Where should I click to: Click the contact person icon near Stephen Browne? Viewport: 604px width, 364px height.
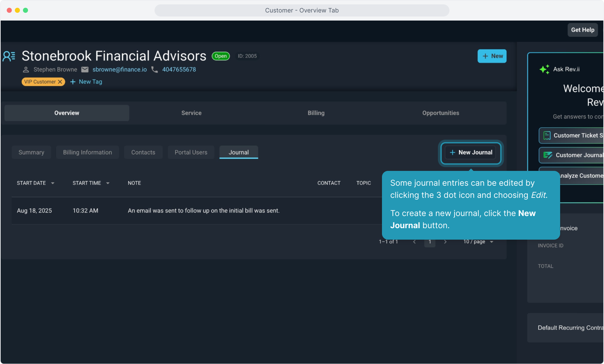[26, 70]
